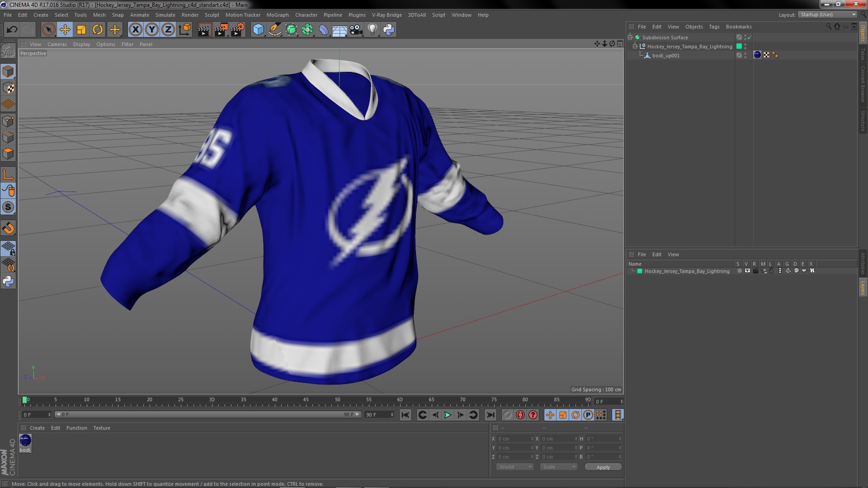Switch to Texture mode in left palette
The width and height of the screenshot is (868, 488).
click(x=8, y=88)
